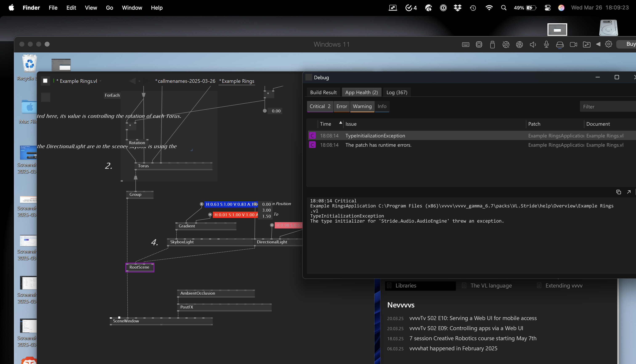Screen dimensions: 636x364
Task: Select the highlighted RootScene node
Action: point(140,267)
